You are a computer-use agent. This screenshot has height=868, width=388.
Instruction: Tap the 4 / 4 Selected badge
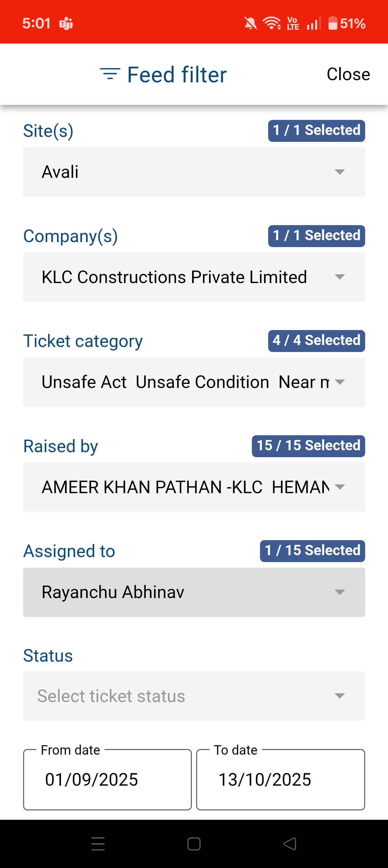tap(316, 341)
